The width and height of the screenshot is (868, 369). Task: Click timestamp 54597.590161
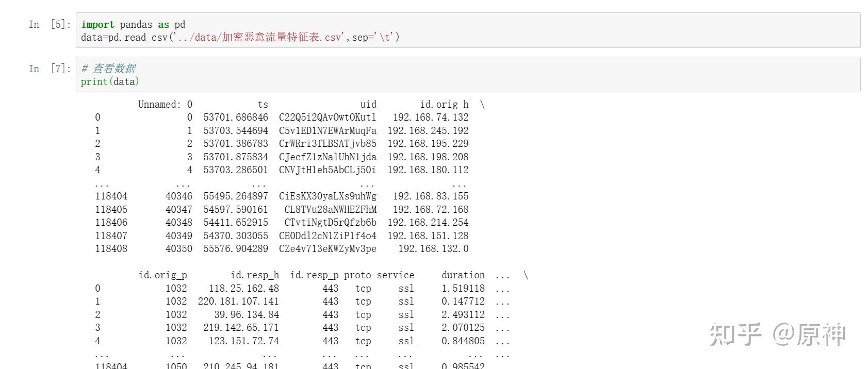pos(236,210)
